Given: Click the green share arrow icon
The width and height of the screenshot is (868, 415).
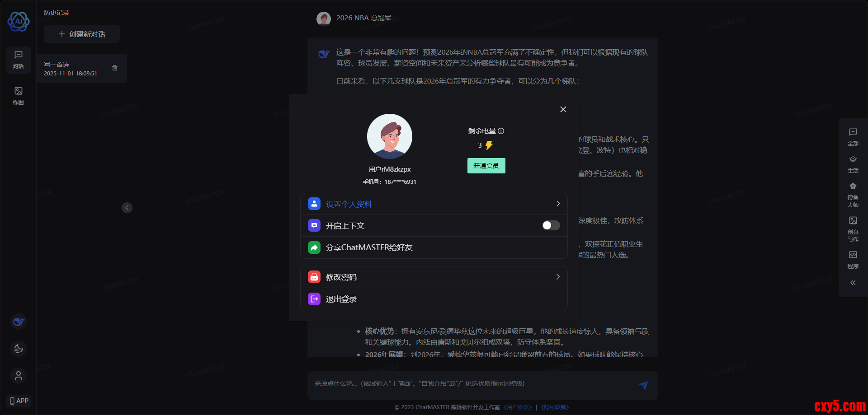Looking at the screenshot, I should click(314, 247).
